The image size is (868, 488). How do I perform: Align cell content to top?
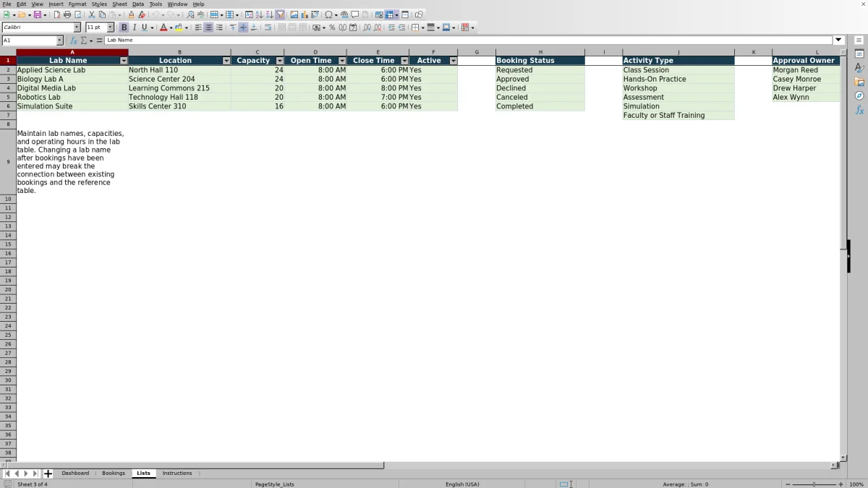(x=233, y=27)
